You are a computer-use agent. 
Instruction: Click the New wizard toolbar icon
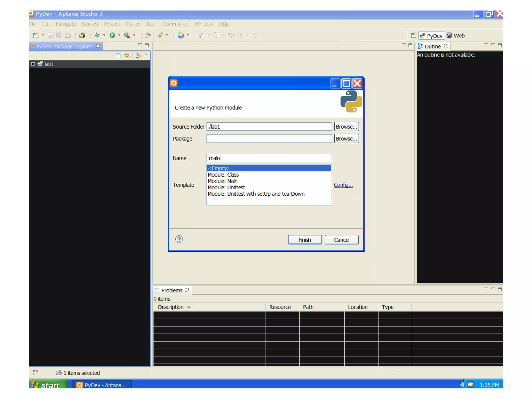click(36, 35)
